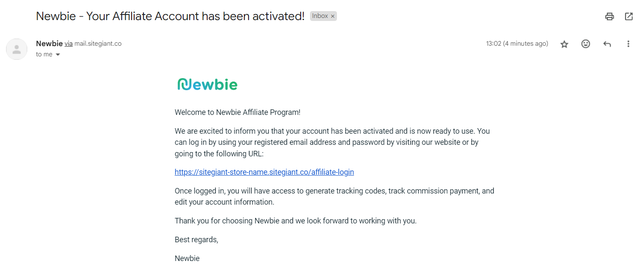Open email in new window icon
This screenshot has width=644, height=273.
click(629, 17)
